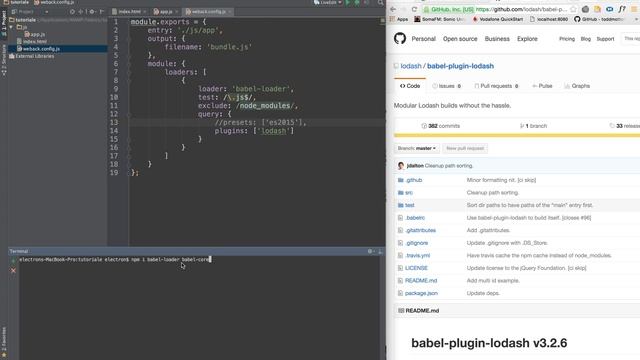Click the debug icon in IDE toolbar
This screenshot has height=360, width=640.
357,3
